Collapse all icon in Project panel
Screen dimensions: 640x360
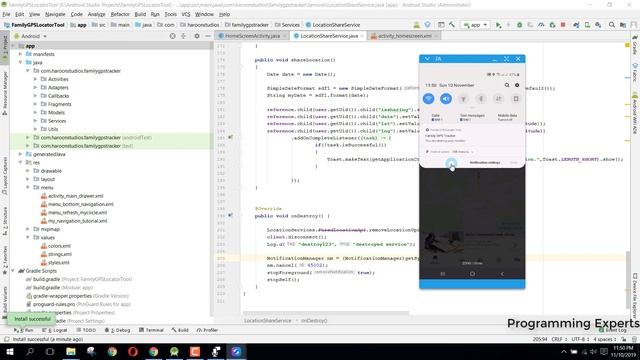pyautogui.click(x=183, y=36)
